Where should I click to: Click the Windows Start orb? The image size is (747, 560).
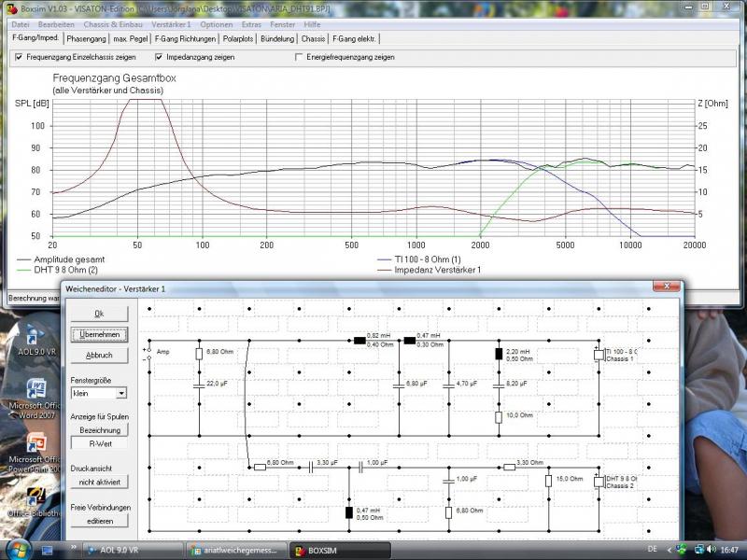19,549
